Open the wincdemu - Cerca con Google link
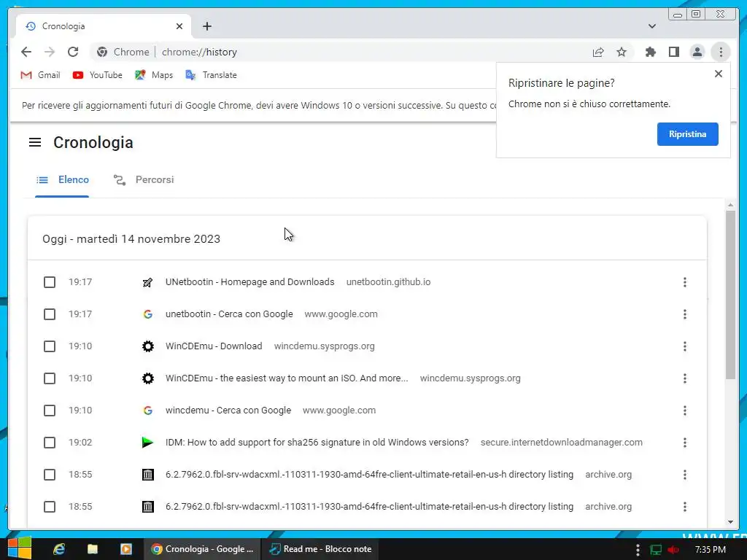This screenshot has height=560, width=747. pyautogui.click(x=228, y=411)
